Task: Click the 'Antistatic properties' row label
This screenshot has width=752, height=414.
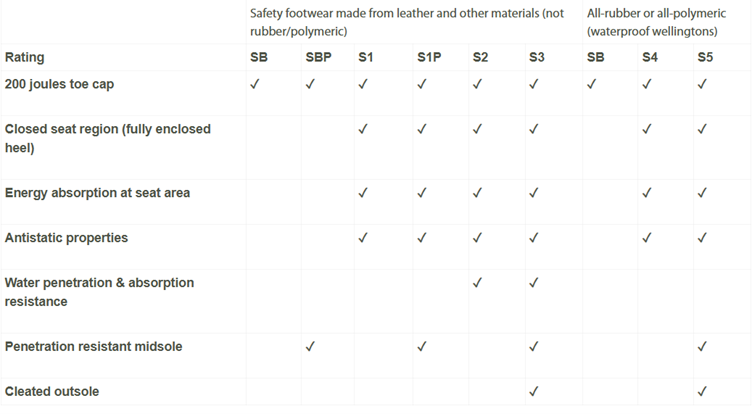Action: (x=66, y=238)
